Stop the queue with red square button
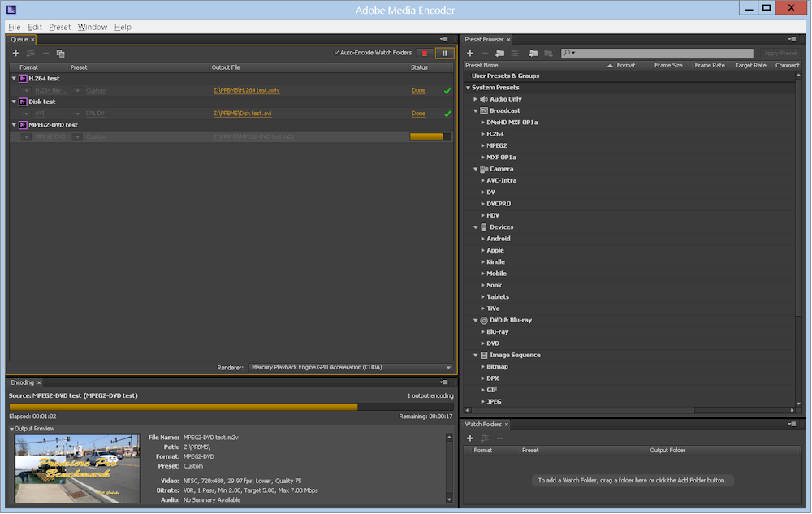The image size is (812, 514). point(425,54)
